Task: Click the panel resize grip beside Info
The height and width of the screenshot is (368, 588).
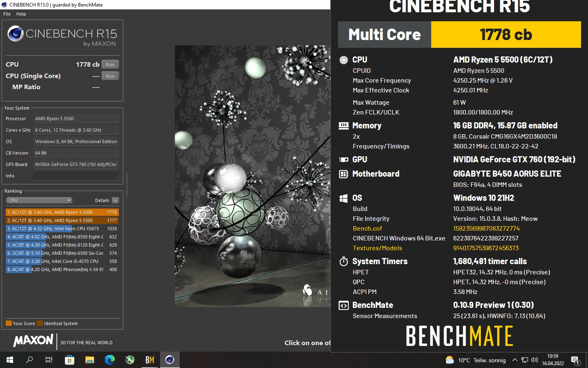Action: 127,185
